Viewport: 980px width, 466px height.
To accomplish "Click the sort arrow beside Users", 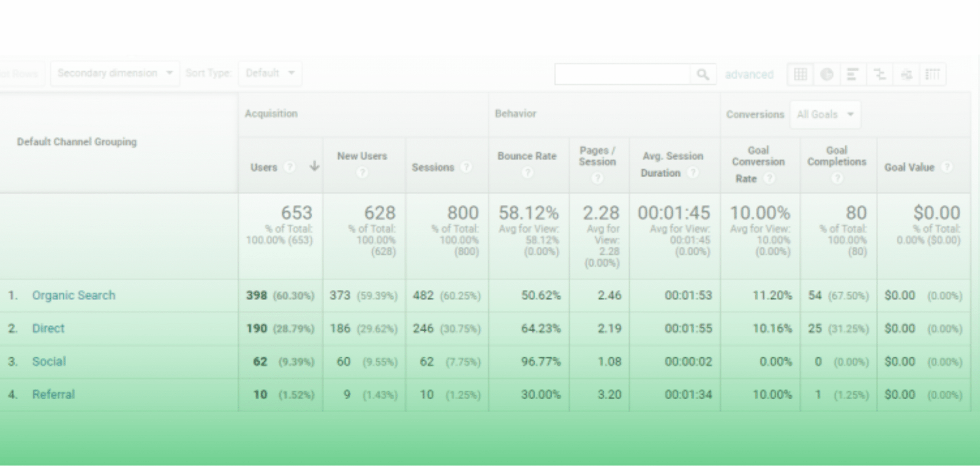I will [314, 166].
